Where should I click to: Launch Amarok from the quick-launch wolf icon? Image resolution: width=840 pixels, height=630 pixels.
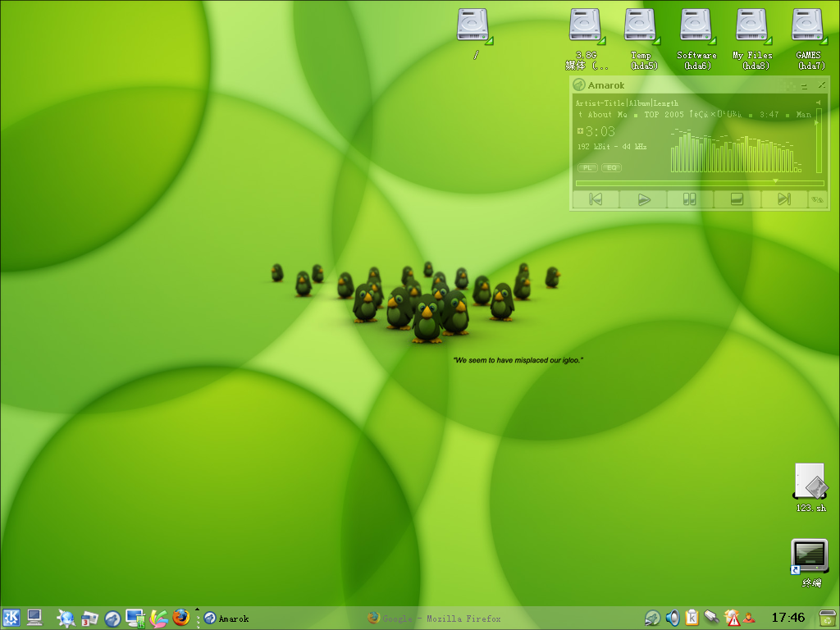point(112,619)
